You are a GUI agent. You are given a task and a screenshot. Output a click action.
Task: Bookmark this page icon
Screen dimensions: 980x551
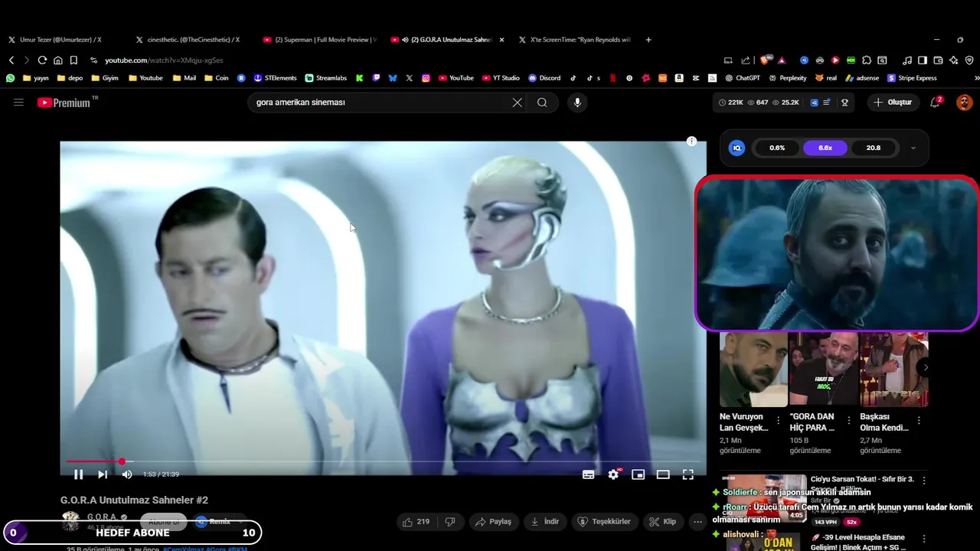pyautogui.click(x=73, y=60)
